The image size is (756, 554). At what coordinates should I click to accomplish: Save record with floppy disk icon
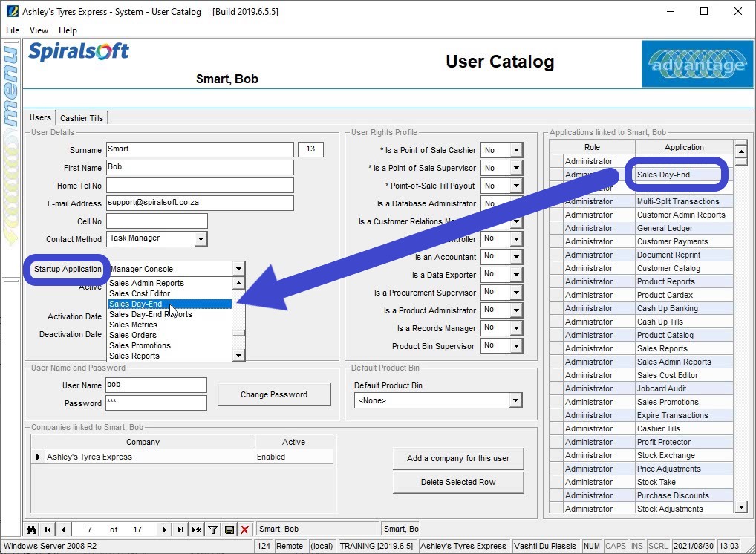pos(229,529)
